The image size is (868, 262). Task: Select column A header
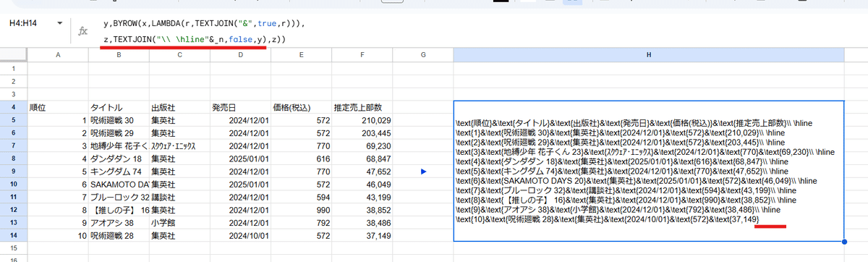coord(58,54)
